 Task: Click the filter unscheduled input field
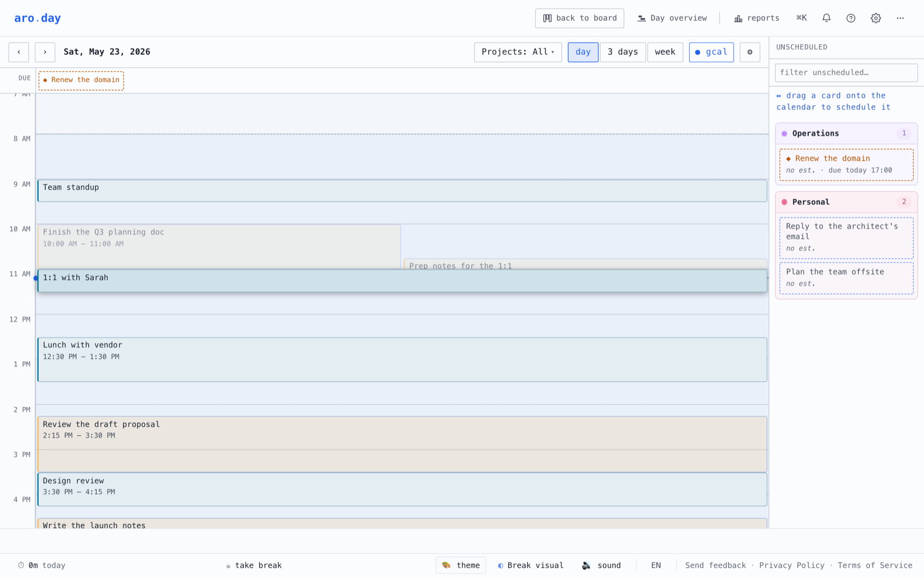click(x=846, y=72)
